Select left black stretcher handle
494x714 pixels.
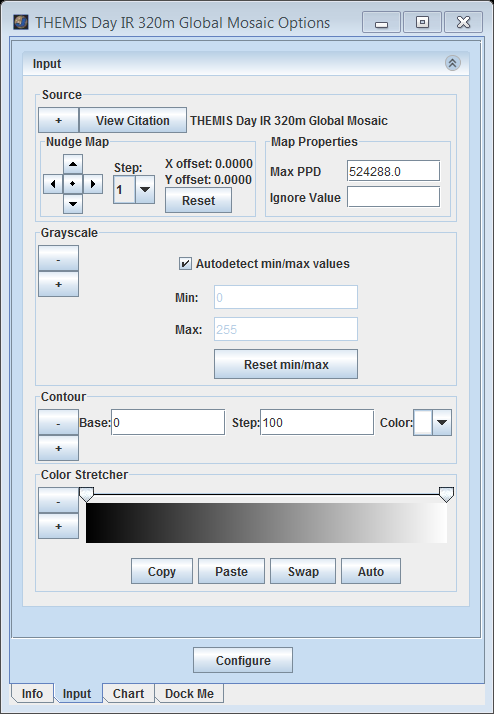87,495
